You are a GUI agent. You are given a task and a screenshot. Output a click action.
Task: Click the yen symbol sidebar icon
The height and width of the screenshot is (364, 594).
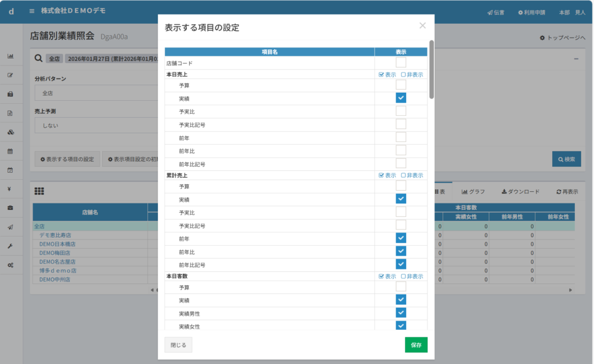(10, 189)
